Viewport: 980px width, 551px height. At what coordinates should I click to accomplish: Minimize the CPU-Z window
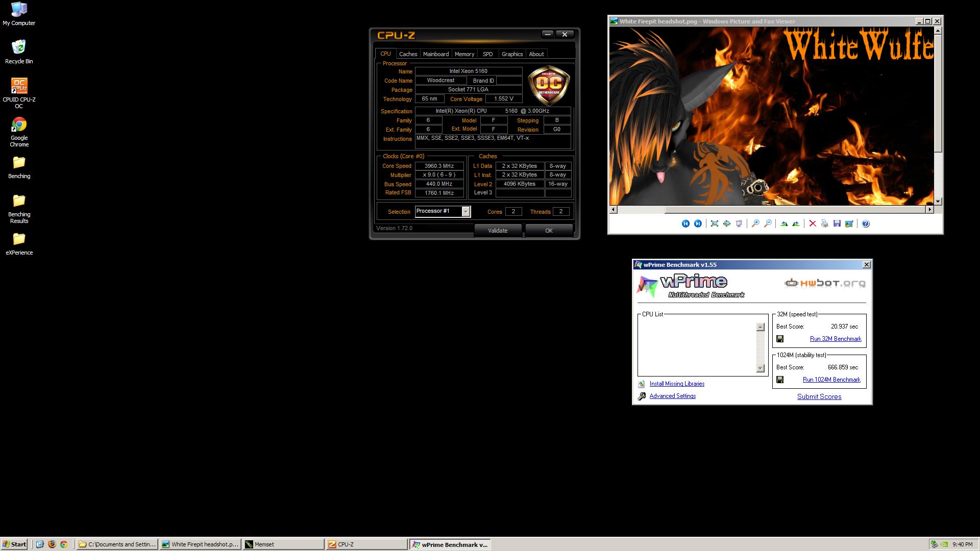pos(548,34)
